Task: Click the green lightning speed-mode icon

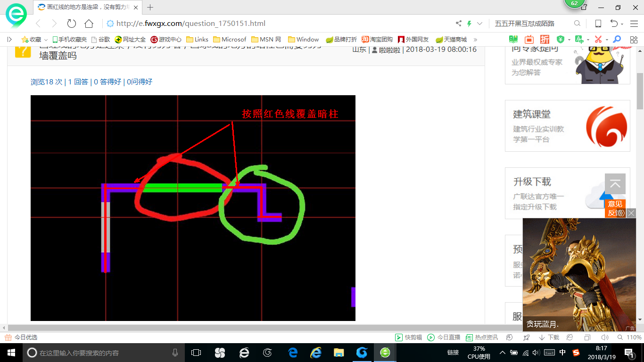Action: click(x=469, y=24)
